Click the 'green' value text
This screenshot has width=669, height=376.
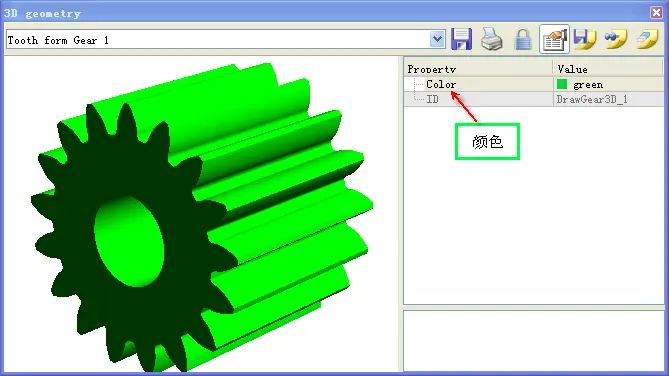point(588,85)
